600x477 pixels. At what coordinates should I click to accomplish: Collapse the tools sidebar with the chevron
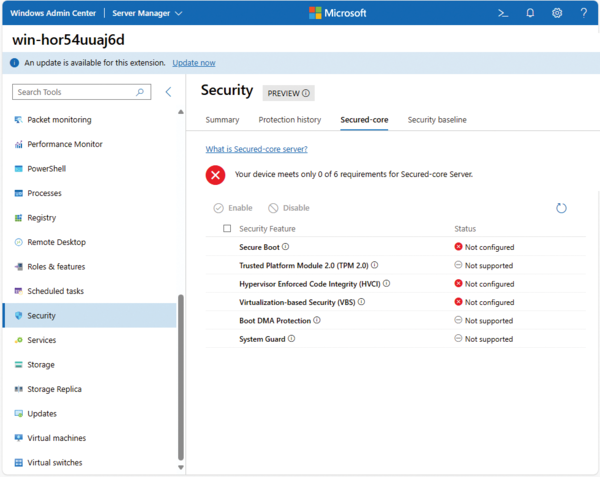click(168, 92)
